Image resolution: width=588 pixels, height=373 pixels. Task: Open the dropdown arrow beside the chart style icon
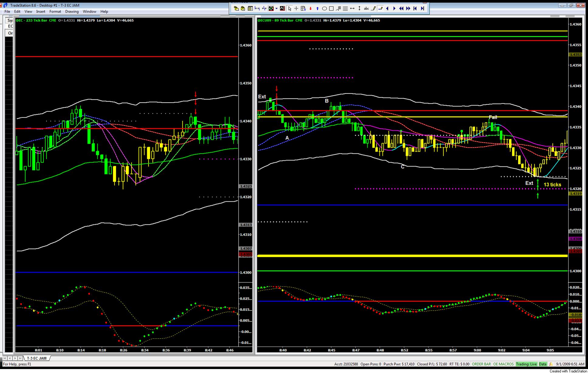point(276,9)
